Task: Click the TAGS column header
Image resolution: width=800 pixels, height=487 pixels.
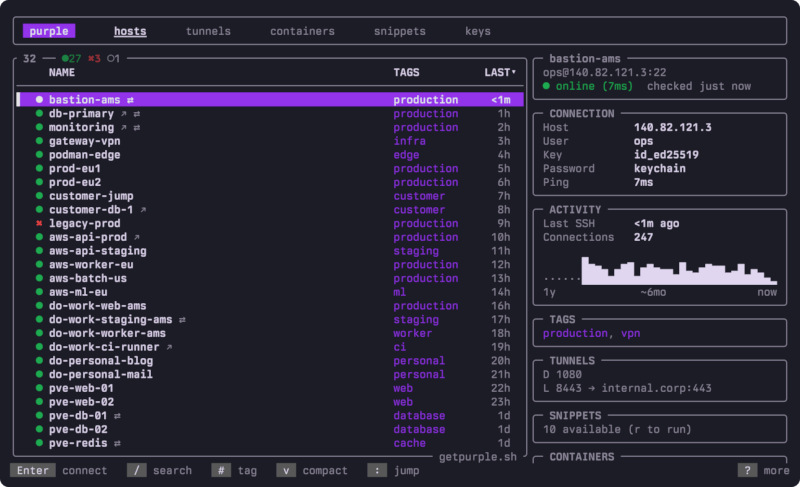Action: point(406,72)
